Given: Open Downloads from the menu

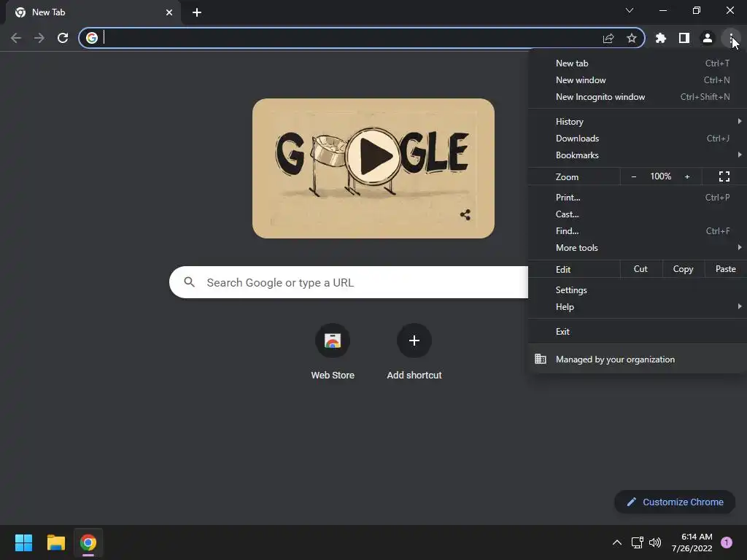Looking at the screenshot, I should click(638, 138).
